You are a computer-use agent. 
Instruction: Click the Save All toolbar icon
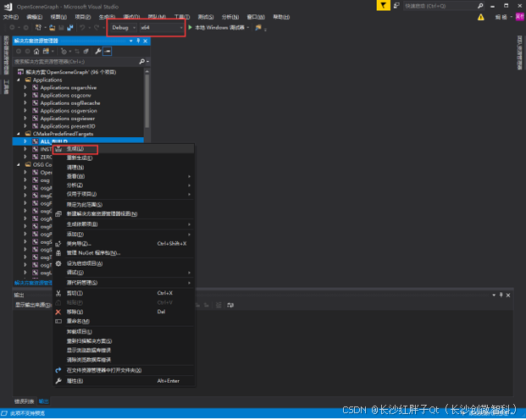[70, 27]
